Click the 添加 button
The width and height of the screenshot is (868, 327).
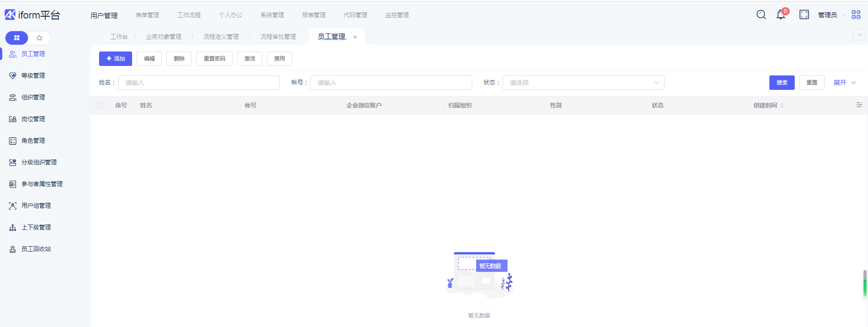coord(115,59)
